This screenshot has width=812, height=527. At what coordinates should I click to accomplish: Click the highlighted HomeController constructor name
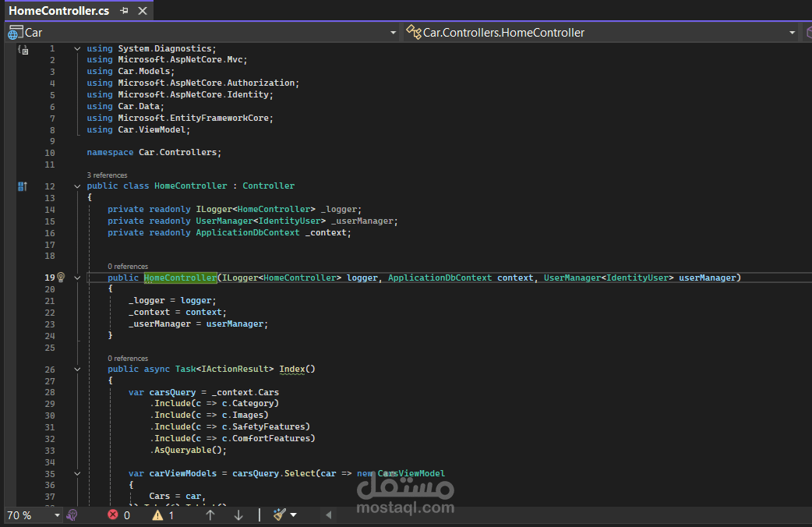pyautogui.click(x=180, y=278)
